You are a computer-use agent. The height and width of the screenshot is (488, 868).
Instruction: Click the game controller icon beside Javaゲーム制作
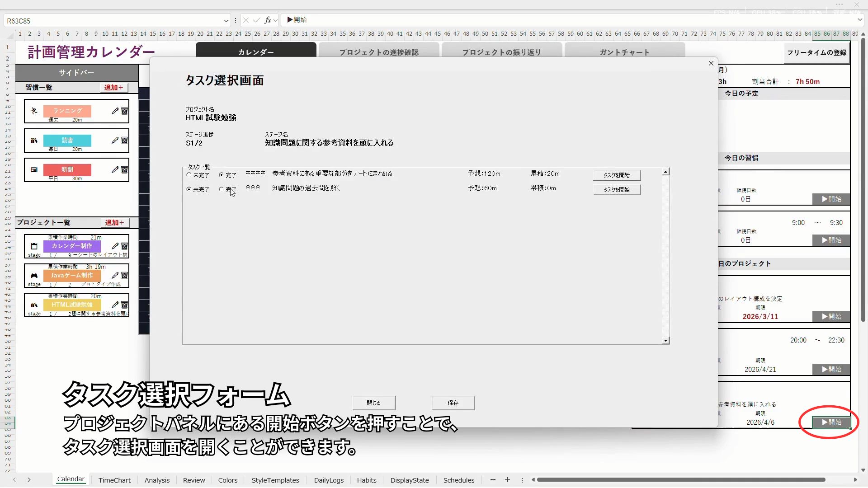[x=34, y=276]
